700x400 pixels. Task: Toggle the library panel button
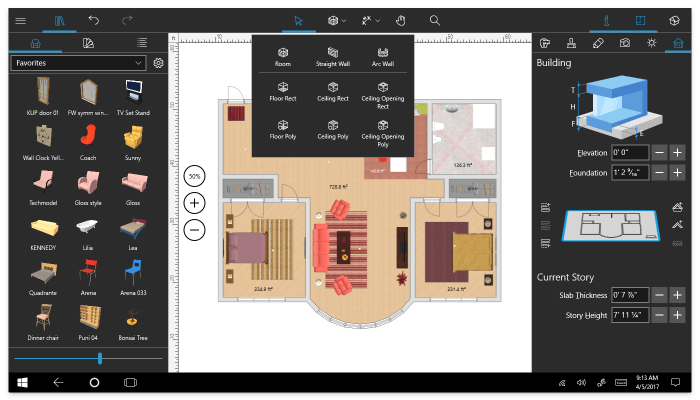click(59, 21)
